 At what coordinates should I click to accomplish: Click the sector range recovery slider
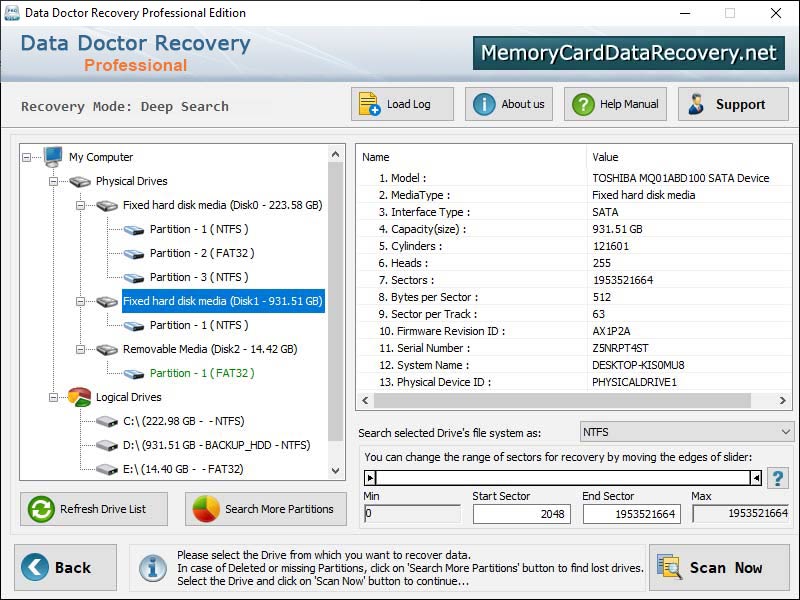pos(560,478)
